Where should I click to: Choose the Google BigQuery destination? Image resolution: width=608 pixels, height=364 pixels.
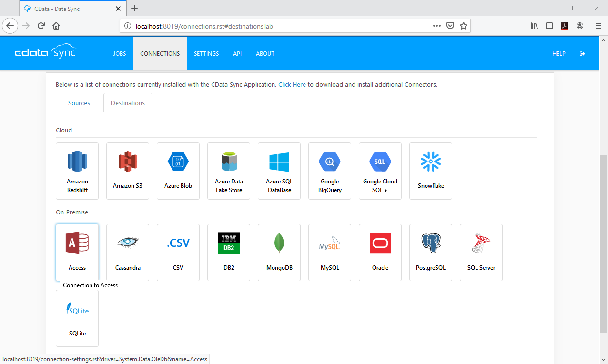coord(330,171)
